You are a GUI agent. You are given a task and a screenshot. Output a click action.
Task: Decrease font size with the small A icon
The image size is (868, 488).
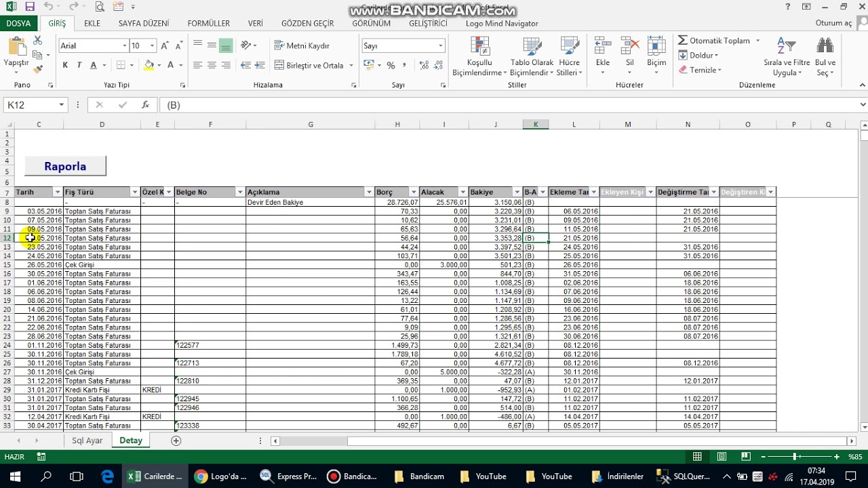(178, 45)
